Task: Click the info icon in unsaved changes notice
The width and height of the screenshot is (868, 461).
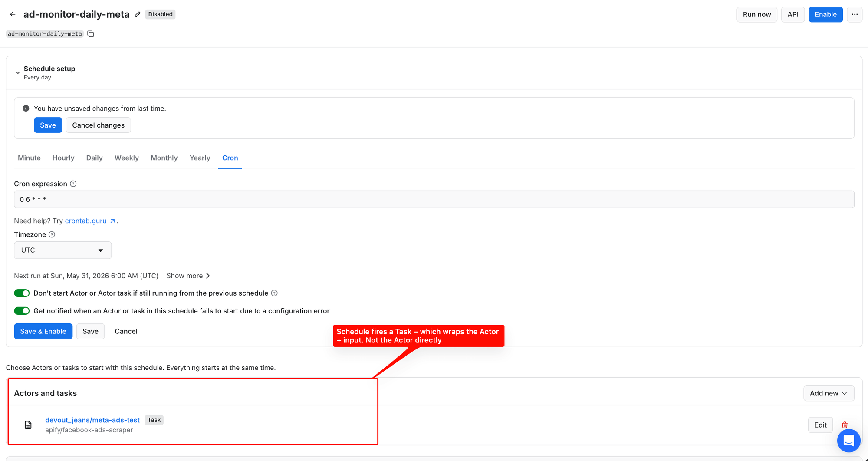Action: [26, 109]
